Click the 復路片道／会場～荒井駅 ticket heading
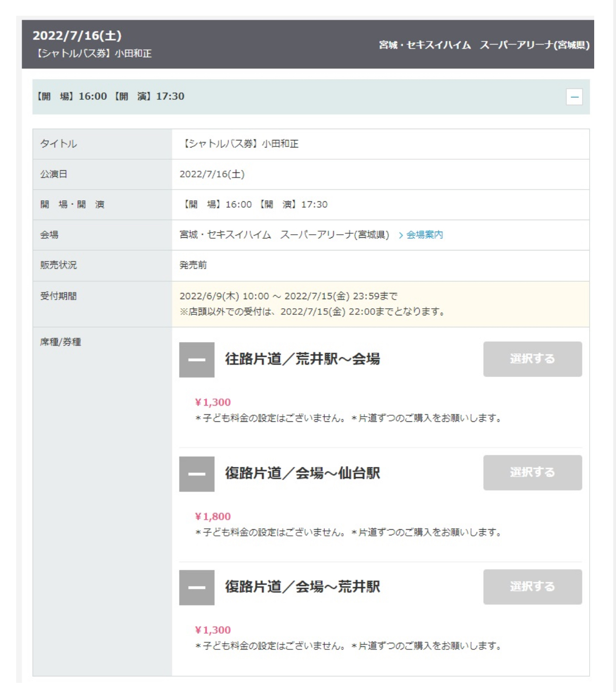Viewport: 616px width, 692px height. point(303,587)
